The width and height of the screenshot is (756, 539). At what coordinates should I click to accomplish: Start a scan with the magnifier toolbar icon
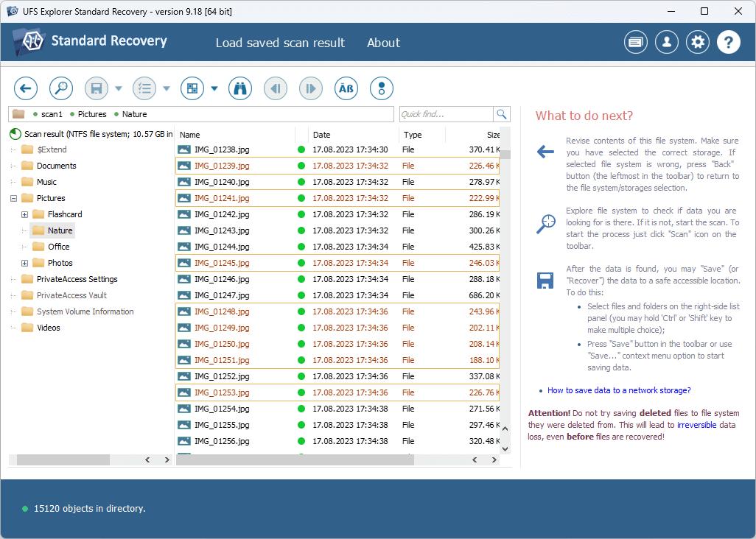(x=61, y=88)
